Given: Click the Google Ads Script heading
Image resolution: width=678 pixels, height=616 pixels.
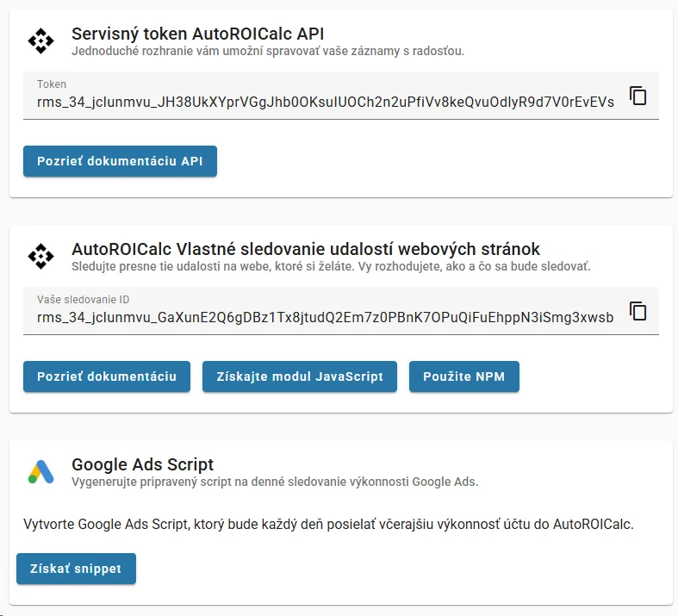Looking at the screenshot, I should (x=142, y=464).
